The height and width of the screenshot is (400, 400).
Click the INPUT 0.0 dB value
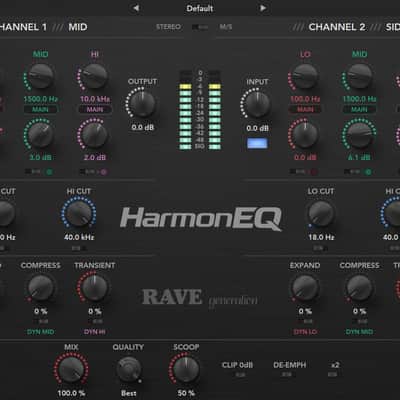pyautogui.click(x=257, y=128)
